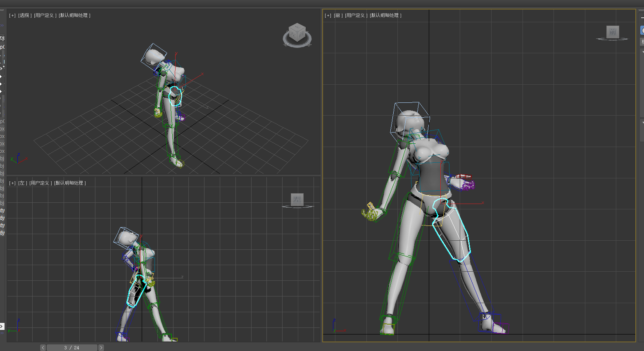The height and width of the screenshot is (351, 644).
Task: Click the blue highlighted icon in right panel
Action: (642, 30)
